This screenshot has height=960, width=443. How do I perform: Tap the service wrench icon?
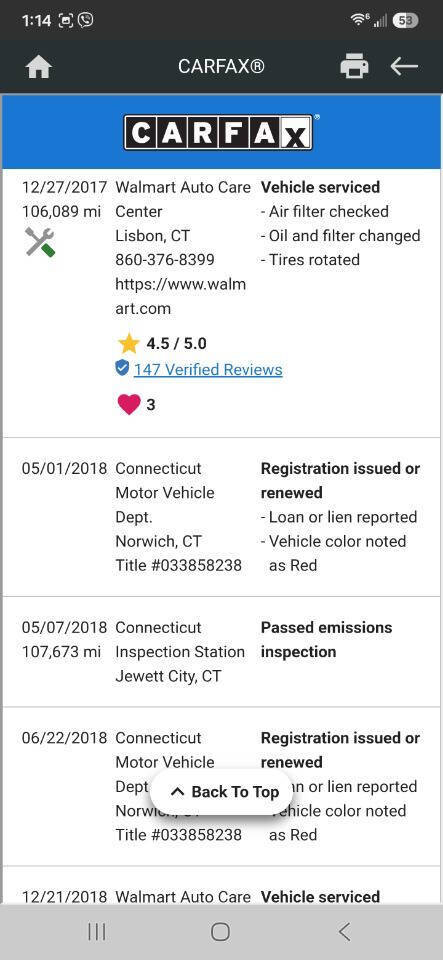pyautogui.click(x=40, y=242)
